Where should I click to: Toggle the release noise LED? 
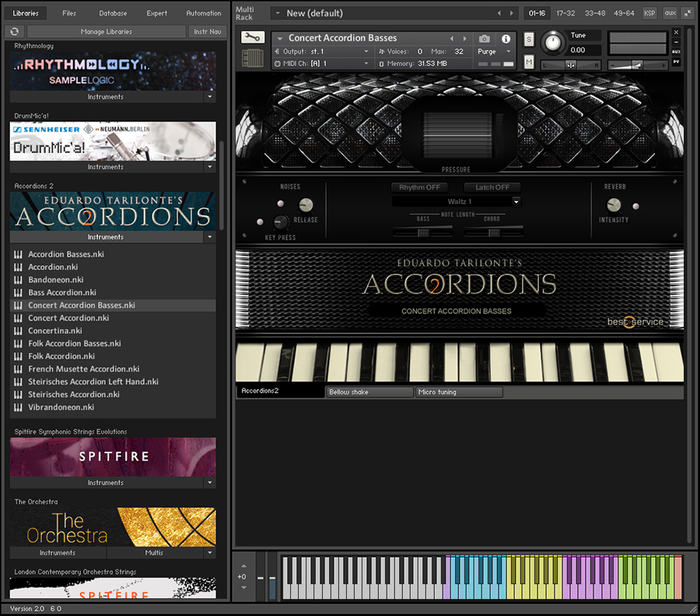pyautogui.click(x=280, y=204)
